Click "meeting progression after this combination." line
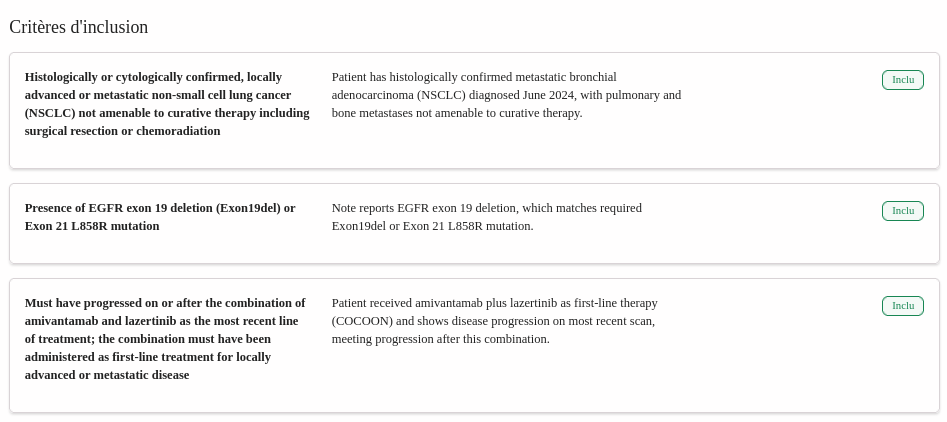Image resolution: width=947 pixels, height=422 pixels. click(440, 339)
